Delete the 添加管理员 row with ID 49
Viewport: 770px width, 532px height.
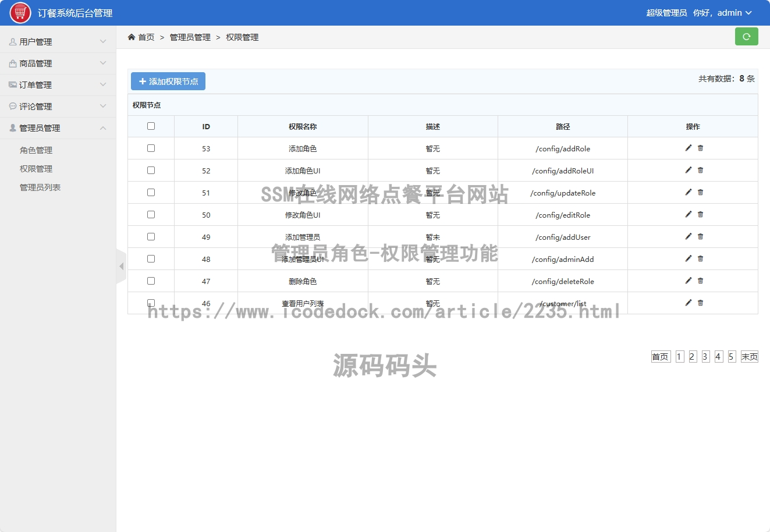700,236
